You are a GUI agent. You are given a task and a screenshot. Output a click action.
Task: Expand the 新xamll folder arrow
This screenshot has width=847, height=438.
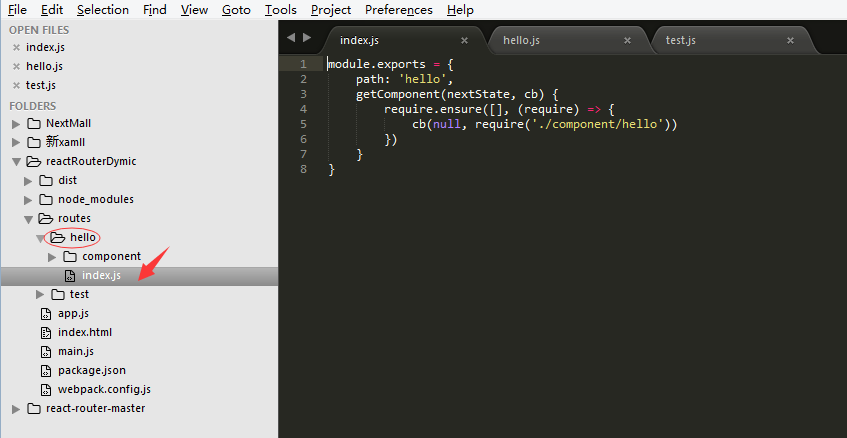[x=16, y=143]
